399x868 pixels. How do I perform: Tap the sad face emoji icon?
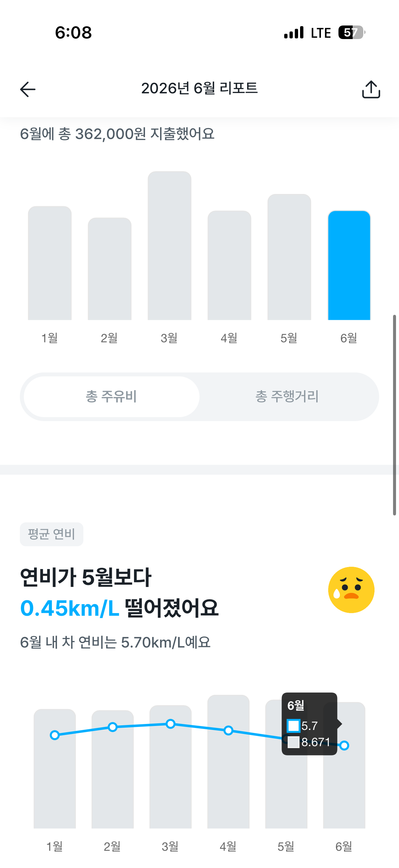click(x=351, y=590)
